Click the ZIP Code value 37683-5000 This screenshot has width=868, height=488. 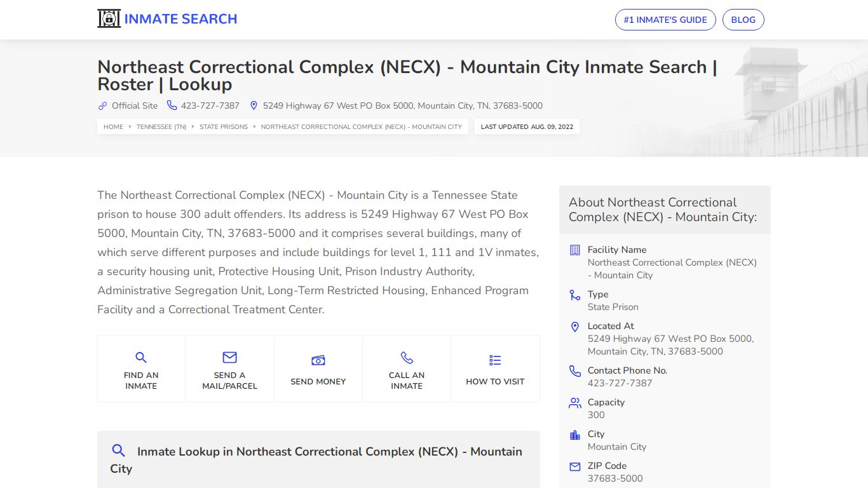[x=615, y=478]
